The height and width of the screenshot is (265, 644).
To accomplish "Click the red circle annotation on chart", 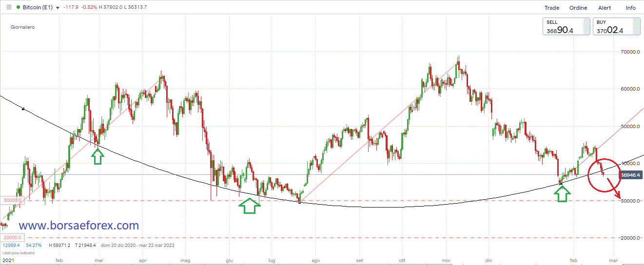I will click(604, 174).
